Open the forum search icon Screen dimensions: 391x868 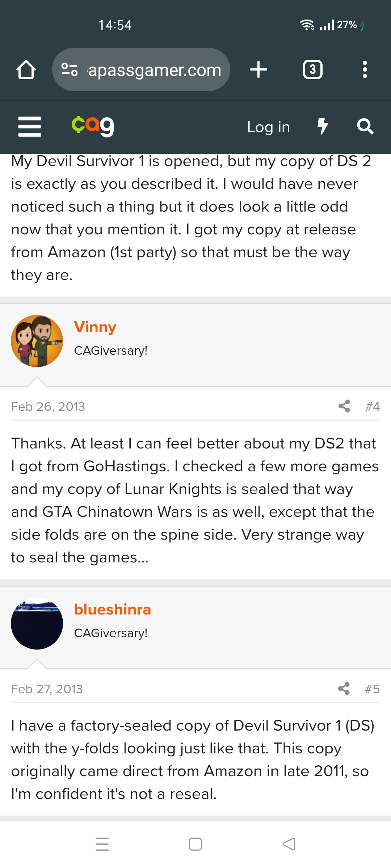pos(365,127)
